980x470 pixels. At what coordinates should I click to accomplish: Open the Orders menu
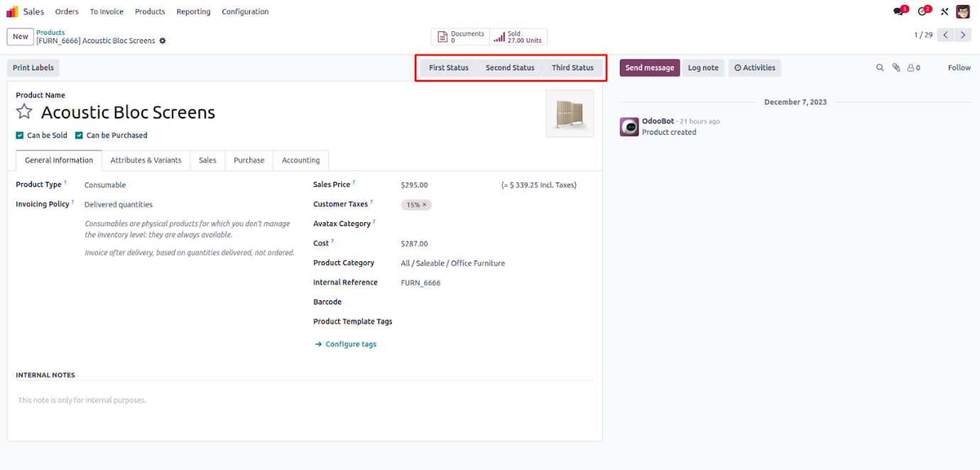pos(67,11)
